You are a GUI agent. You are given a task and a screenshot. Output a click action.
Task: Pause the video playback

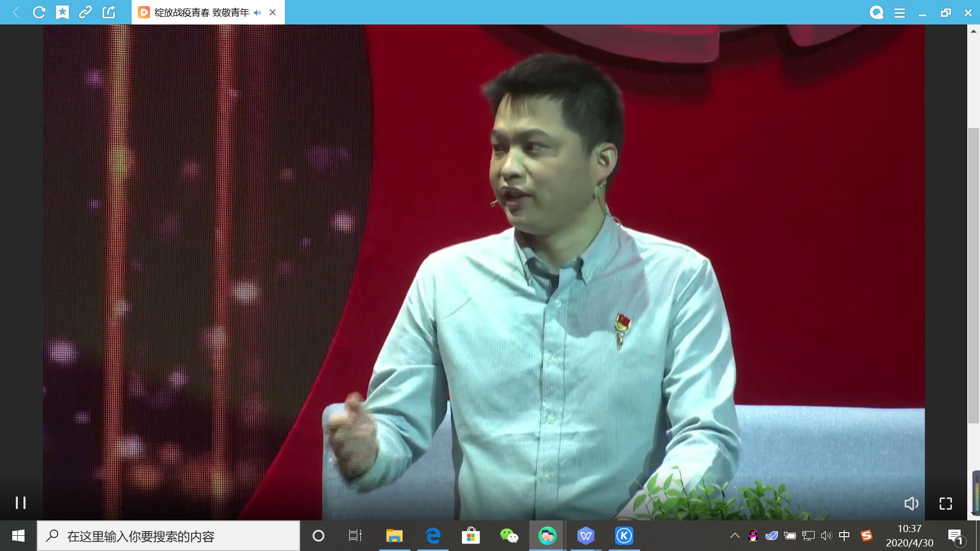click(20, 503)
